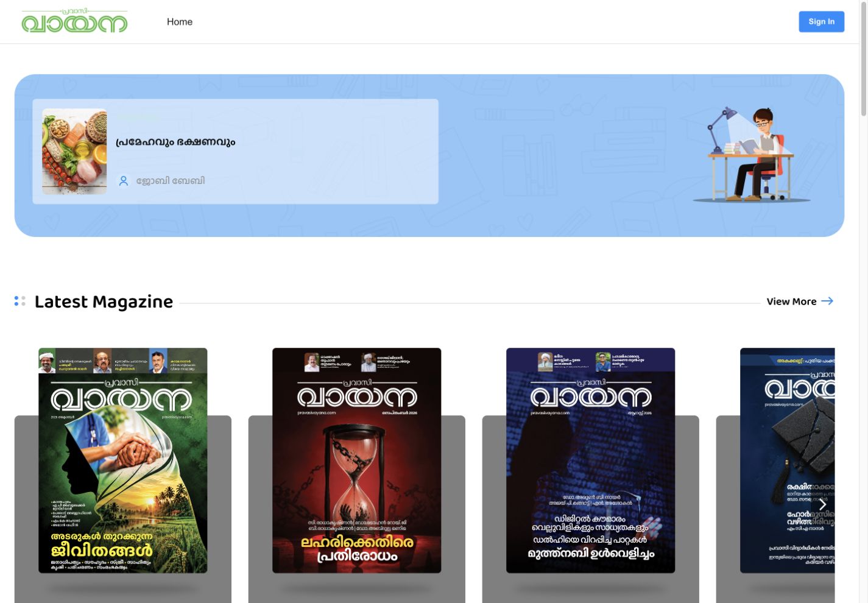Show next magazines with carousel arrow
868x603 pixels.
pos(822,504)
